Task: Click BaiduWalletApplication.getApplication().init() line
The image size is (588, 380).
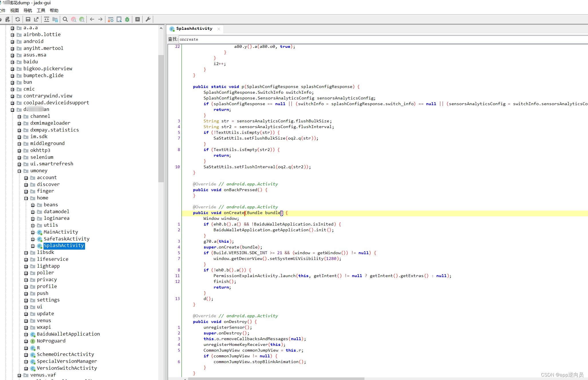Action: [x=274, y=230]
